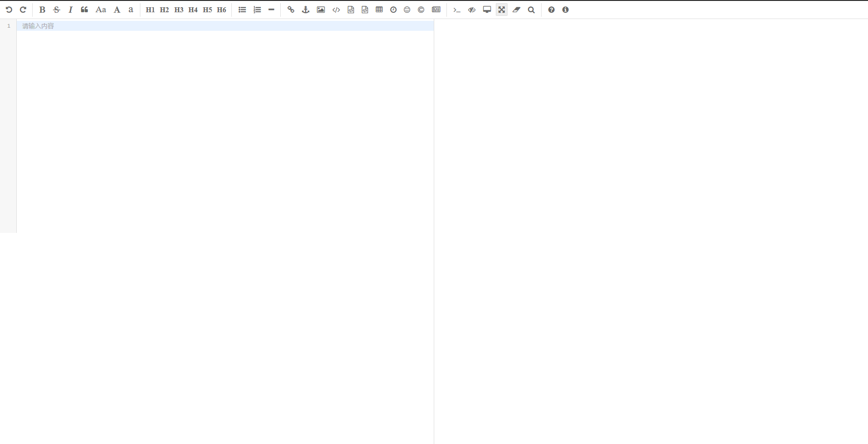Insert preformatted text with first code-file icon

click(x=351, y=10)
